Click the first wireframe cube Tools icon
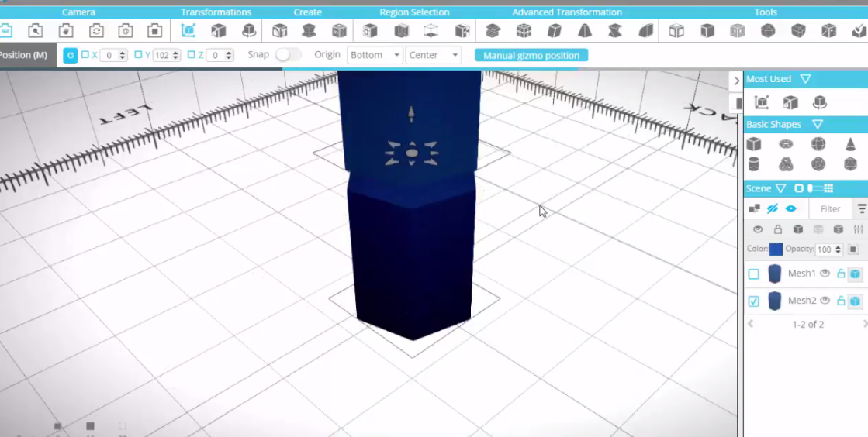Image resolution: width=868 pixels, height=437 pixels. [x=676, y=30]
